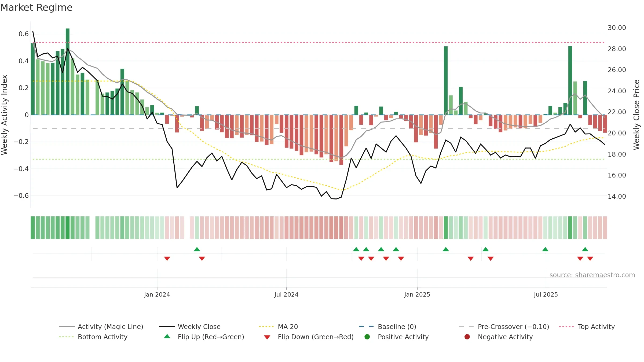This screenshot has height=362, width=644.
Task: Click the −0.2 tick on left axis
Action: point(21,142)
